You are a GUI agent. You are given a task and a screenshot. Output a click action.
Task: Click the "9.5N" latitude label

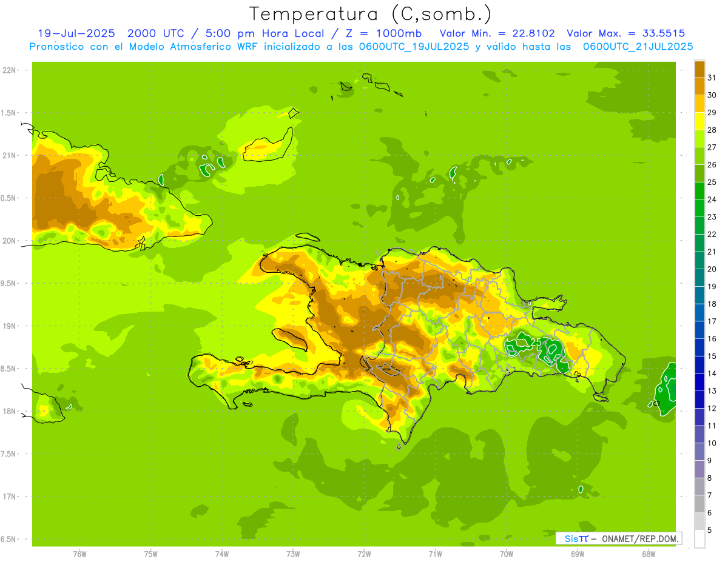tap(9, 284)
